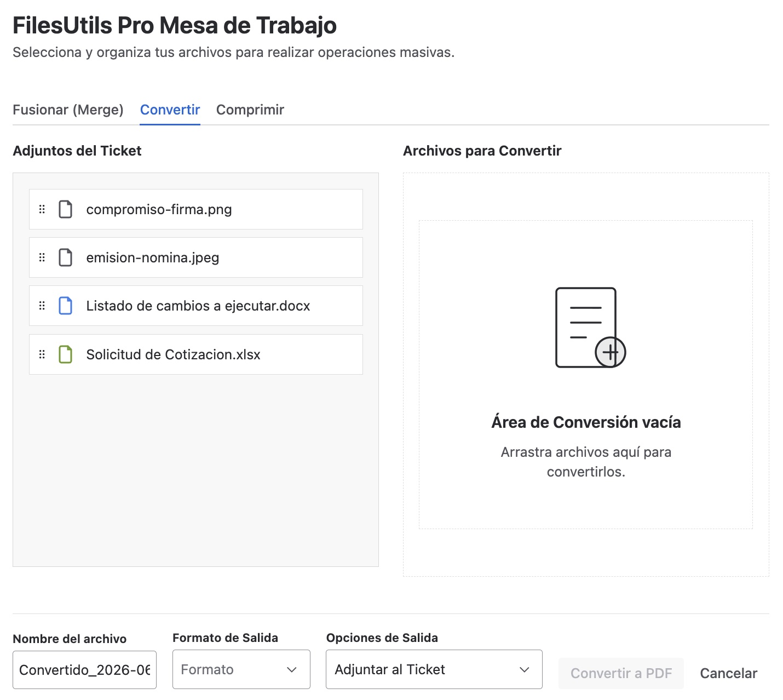
Task: Focus the Nombre del archivo input field
Action: point(84,670)
